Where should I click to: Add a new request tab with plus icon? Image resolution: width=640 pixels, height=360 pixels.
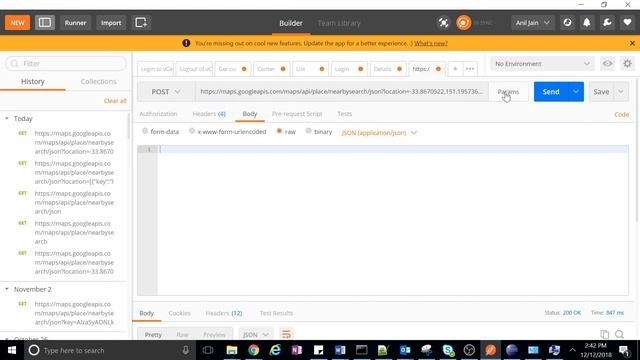click(455, 69)
